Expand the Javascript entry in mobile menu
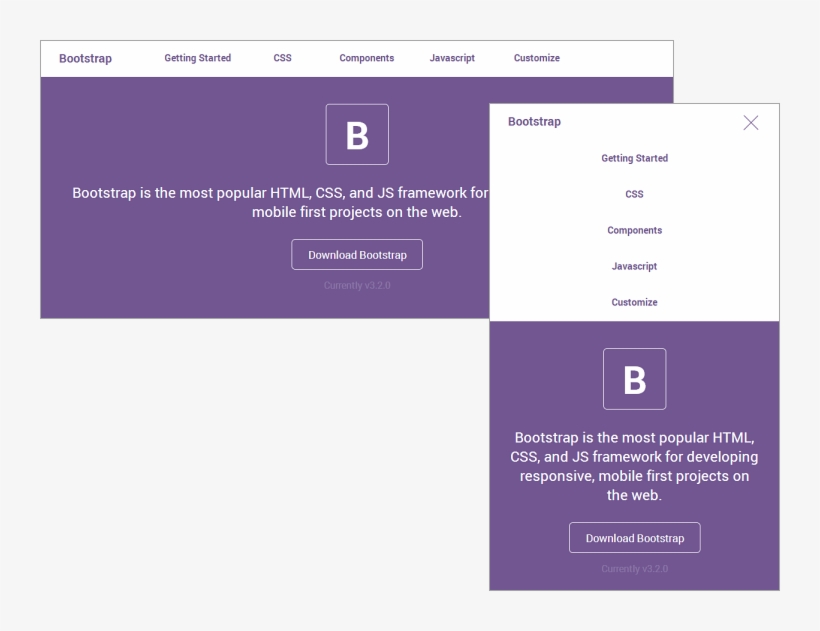This screenshot has width=820, height=631. (x=635, y=266)
